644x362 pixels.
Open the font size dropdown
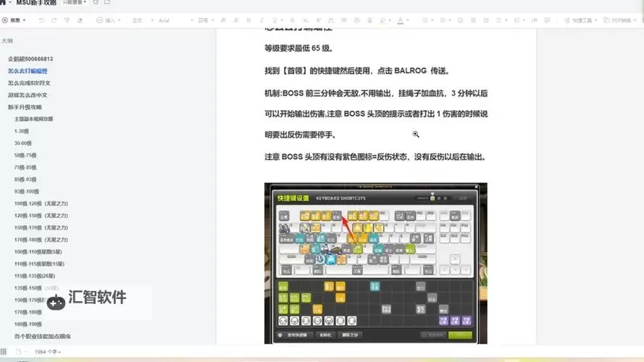coord(206,20)
